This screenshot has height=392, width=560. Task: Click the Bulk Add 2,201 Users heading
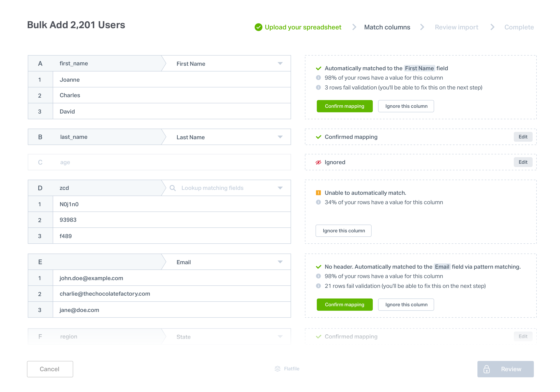76,25
